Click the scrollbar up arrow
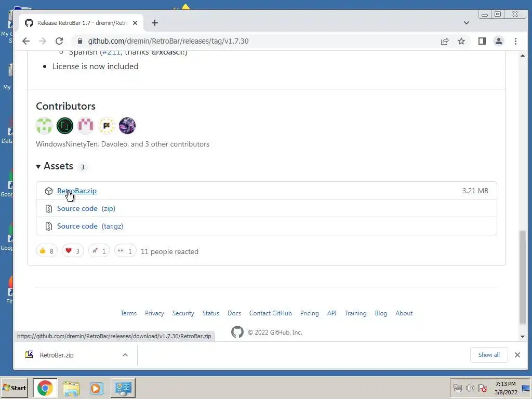The height and width of the screenshot is (399, 532). pyautogui.click(x=523, y=55)
